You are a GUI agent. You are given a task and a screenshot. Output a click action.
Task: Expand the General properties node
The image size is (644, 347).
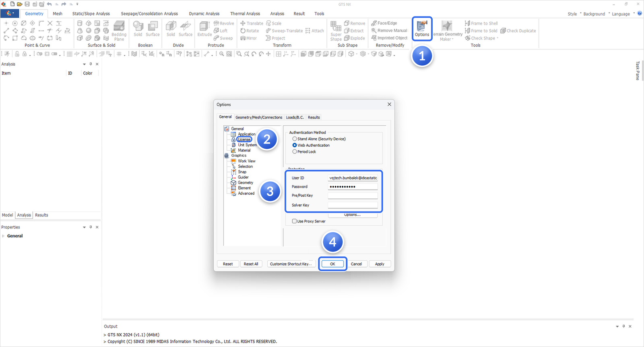point(3,236)
